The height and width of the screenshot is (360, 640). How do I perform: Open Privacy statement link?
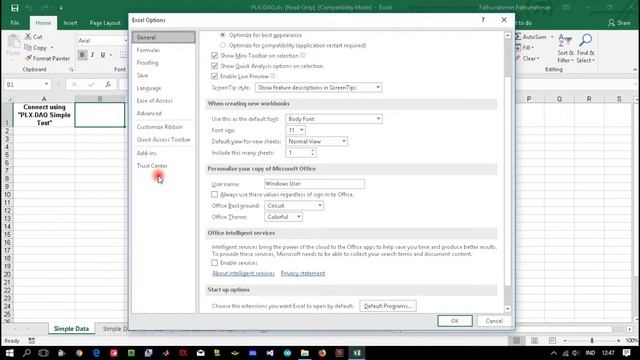[303, 273]
